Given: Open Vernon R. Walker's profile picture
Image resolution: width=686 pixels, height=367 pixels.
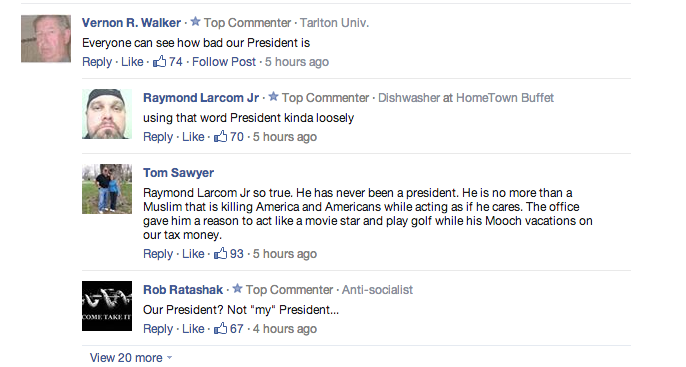Looking at the screenshot, I should (x=46, y=38).
